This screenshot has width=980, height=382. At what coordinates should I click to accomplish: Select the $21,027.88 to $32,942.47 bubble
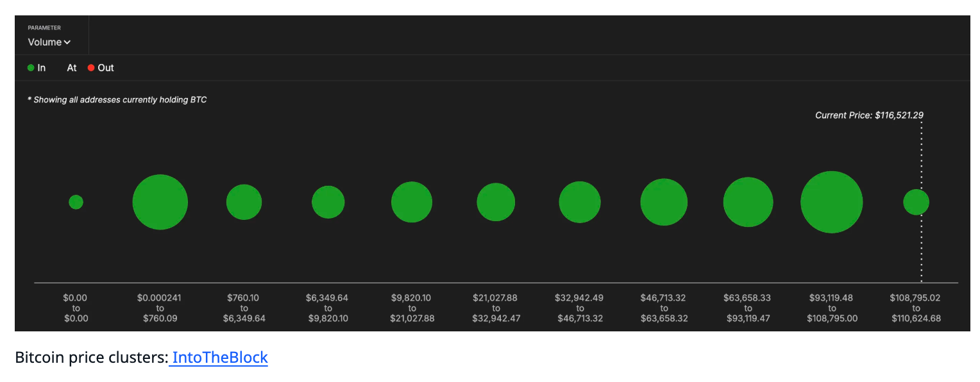pyautogui.click(x=496, y=202)
